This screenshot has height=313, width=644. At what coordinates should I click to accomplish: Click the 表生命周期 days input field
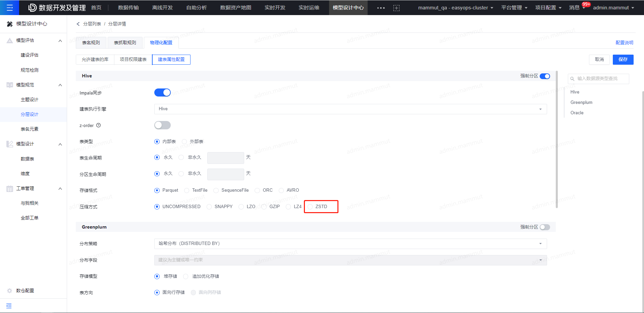(225, 158)
